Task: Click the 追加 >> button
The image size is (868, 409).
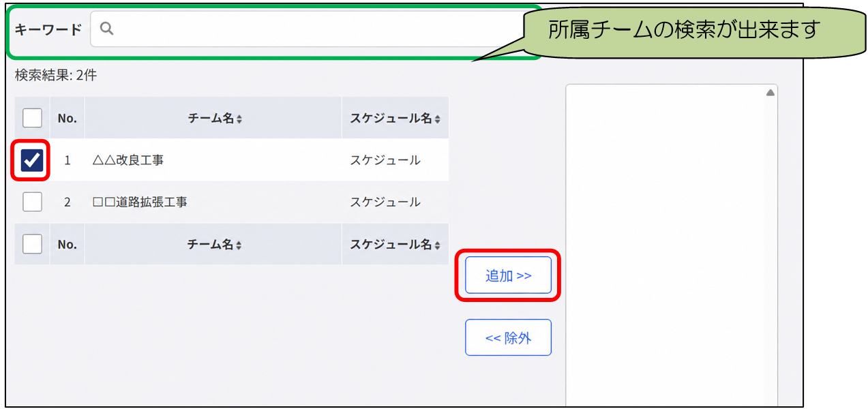Action: click(x=508, y=275)
